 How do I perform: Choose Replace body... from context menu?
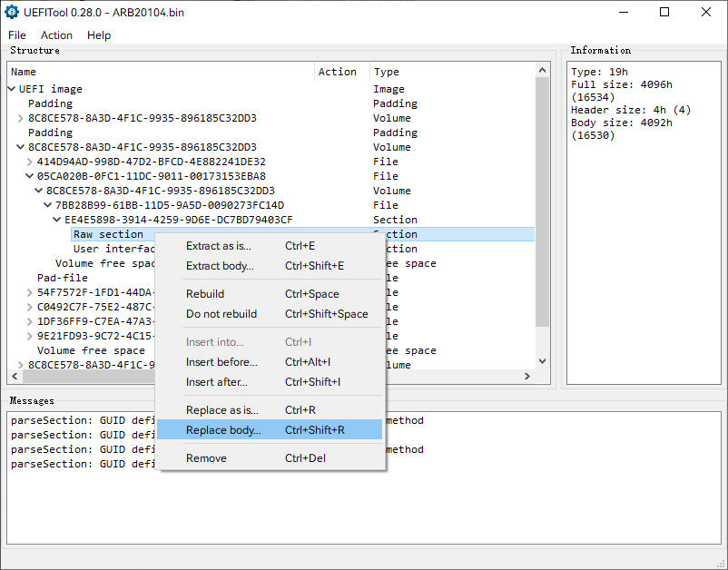[x=223, y=430]
